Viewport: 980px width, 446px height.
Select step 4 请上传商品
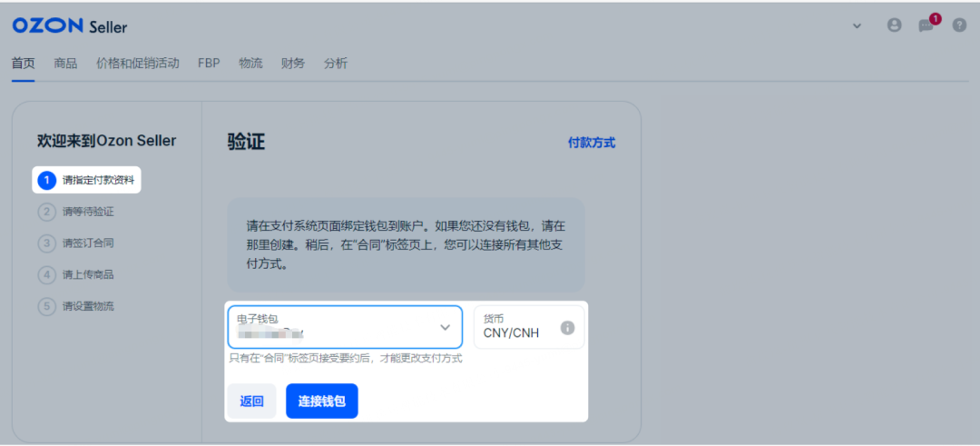tap(76, 274)
